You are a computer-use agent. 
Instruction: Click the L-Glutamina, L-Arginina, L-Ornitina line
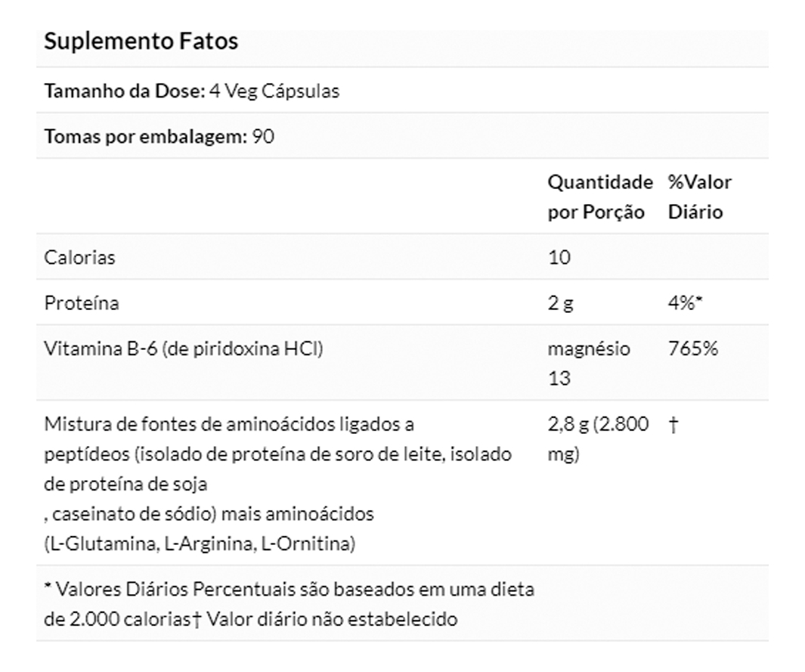[x=200, y=544]
